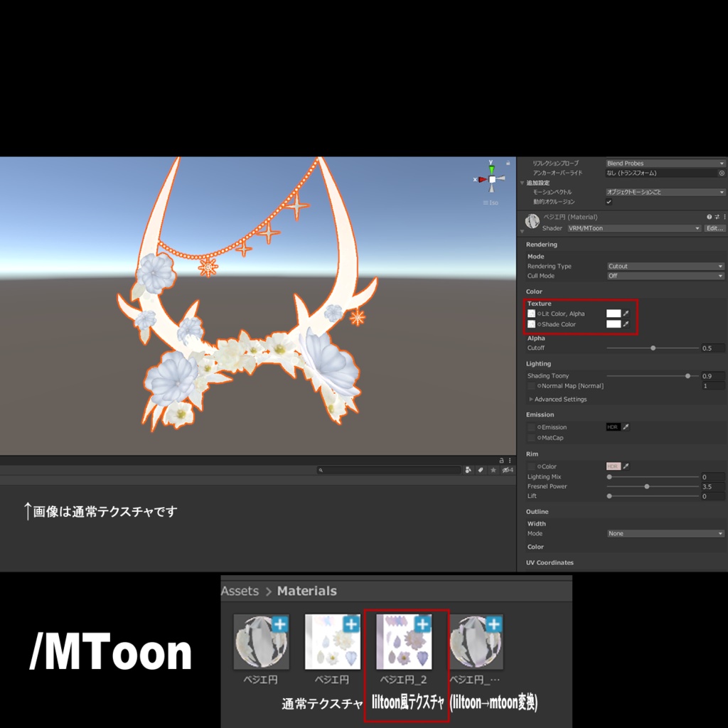Click the Project panel search field
The width and height of the screenshot is (728, 728).
tap(389, 470)
